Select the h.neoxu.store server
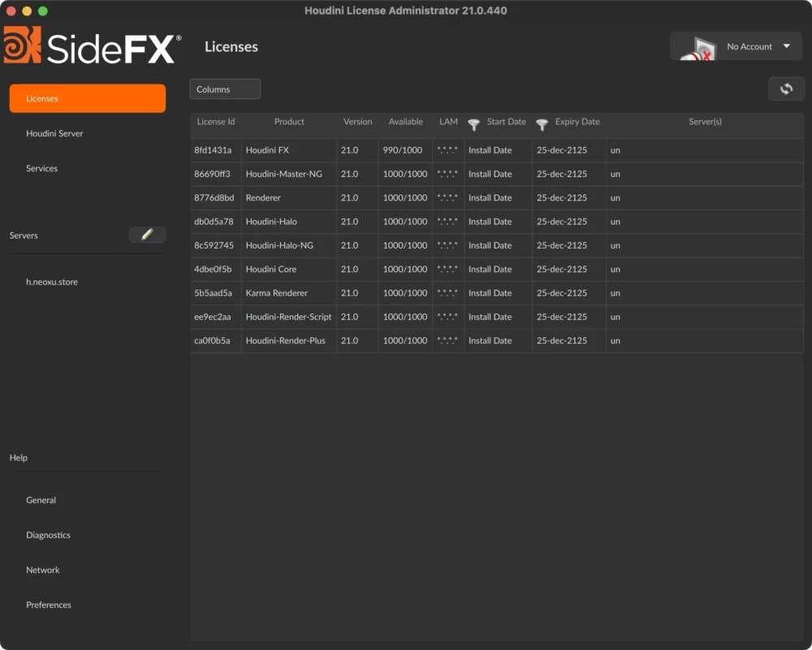Screen dimensions: 812x650 pos(52,282)
